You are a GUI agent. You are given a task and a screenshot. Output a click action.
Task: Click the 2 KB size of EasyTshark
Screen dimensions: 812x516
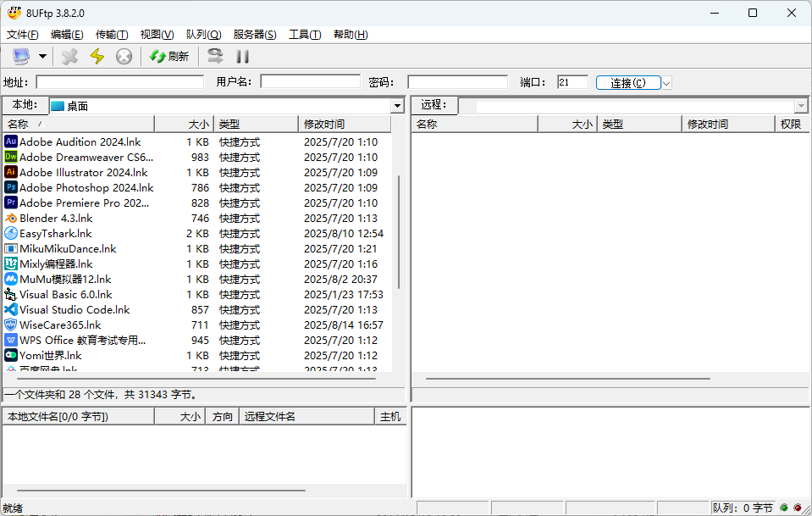(197, 233)
